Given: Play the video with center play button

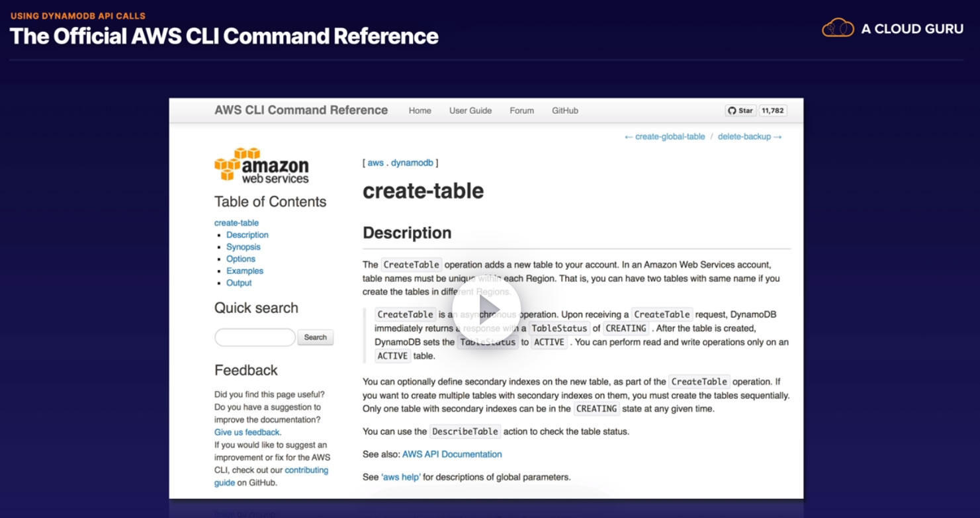Looking at the screenshot, I should click(x=490, y=310).
